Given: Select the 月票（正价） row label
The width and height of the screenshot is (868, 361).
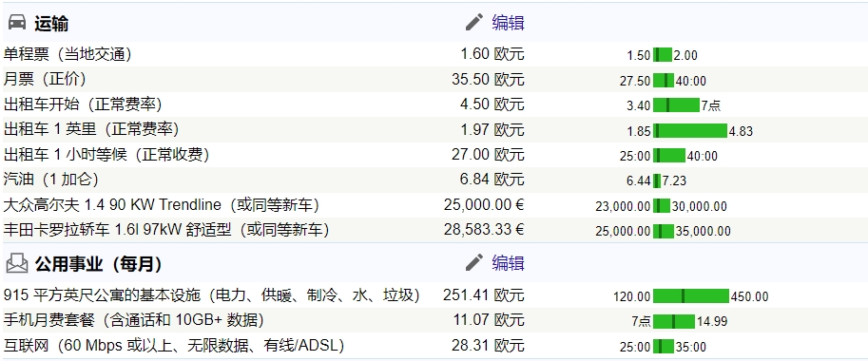Looking at the screenshot, I should (45, 79).
